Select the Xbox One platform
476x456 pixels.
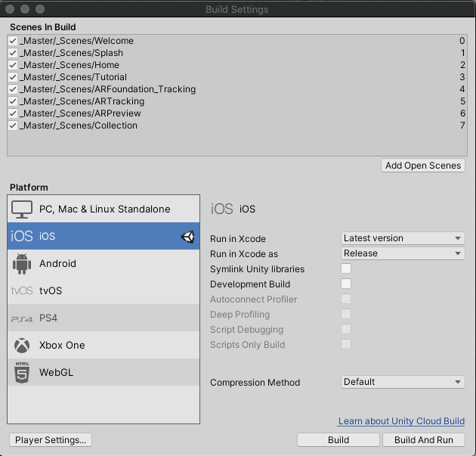click(104, 345)
